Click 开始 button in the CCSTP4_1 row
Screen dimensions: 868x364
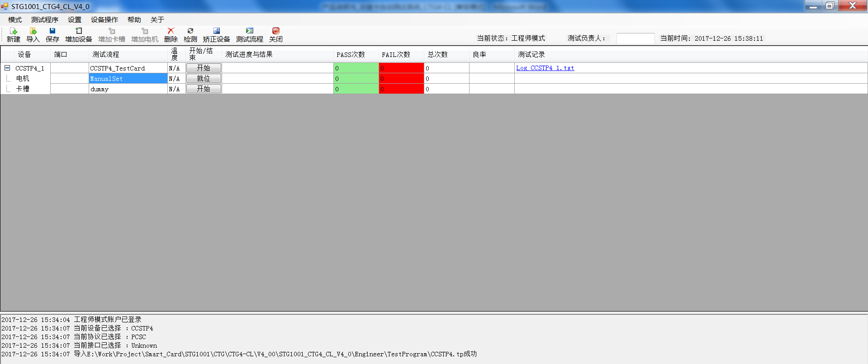[x=204, y=68]
